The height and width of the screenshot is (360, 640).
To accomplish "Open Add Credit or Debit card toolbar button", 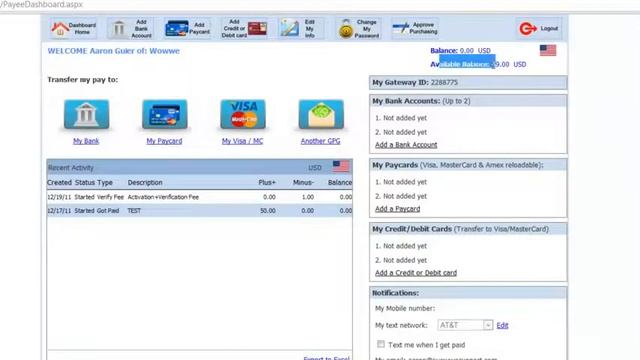I will click(x=244, y=29).
